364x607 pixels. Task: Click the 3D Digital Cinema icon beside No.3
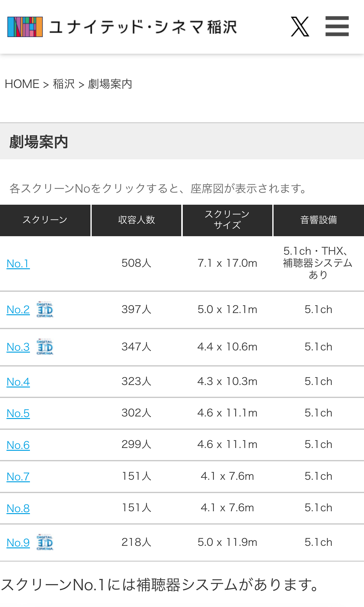(x=45, y=347)
